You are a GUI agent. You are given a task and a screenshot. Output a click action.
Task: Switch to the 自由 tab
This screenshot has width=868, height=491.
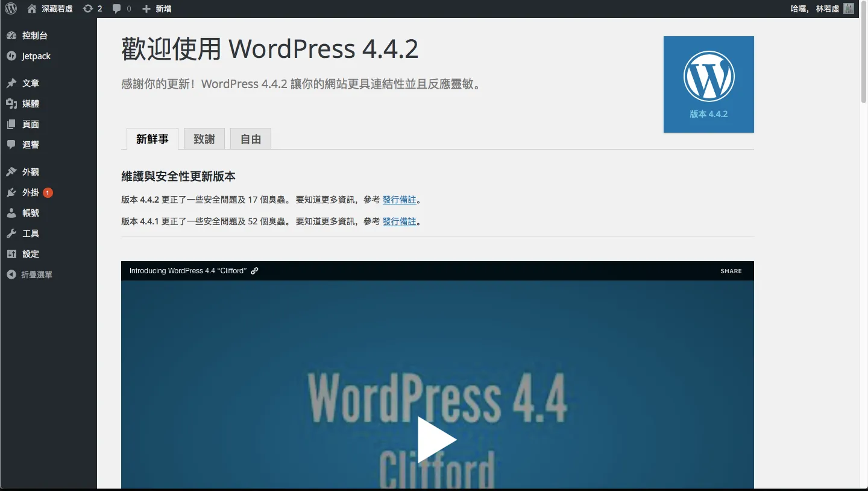tap(250, 139)
